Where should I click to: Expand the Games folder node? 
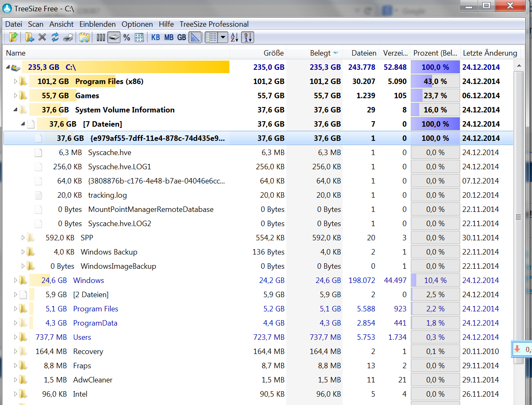pos(16,95)
